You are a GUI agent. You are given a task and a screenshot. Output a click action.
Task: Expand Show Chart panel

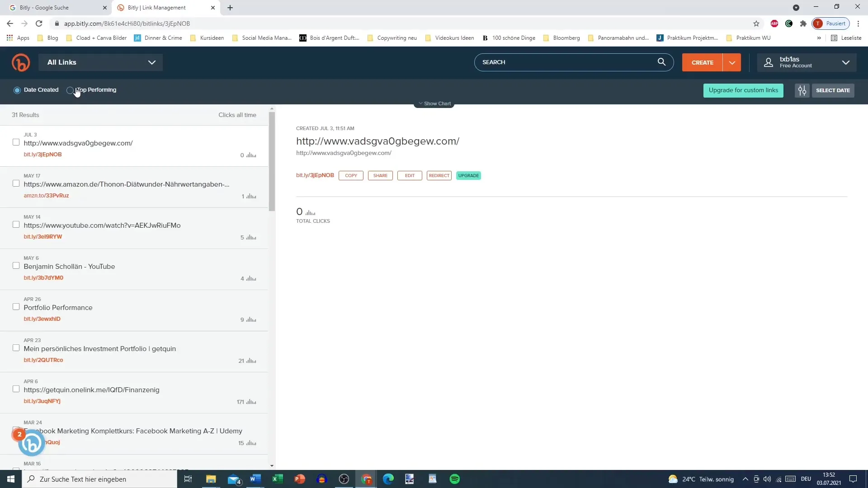434,103
